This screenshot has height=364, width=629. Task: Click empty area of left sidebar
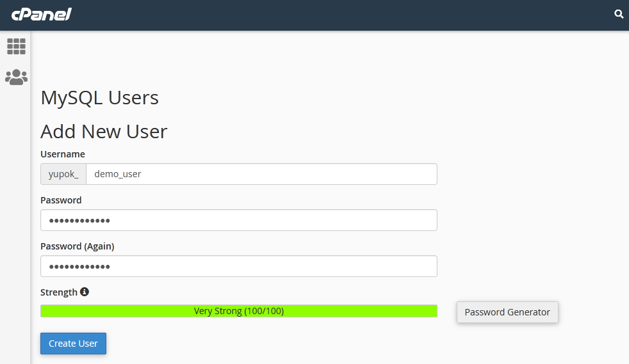(x=15, y=224)
